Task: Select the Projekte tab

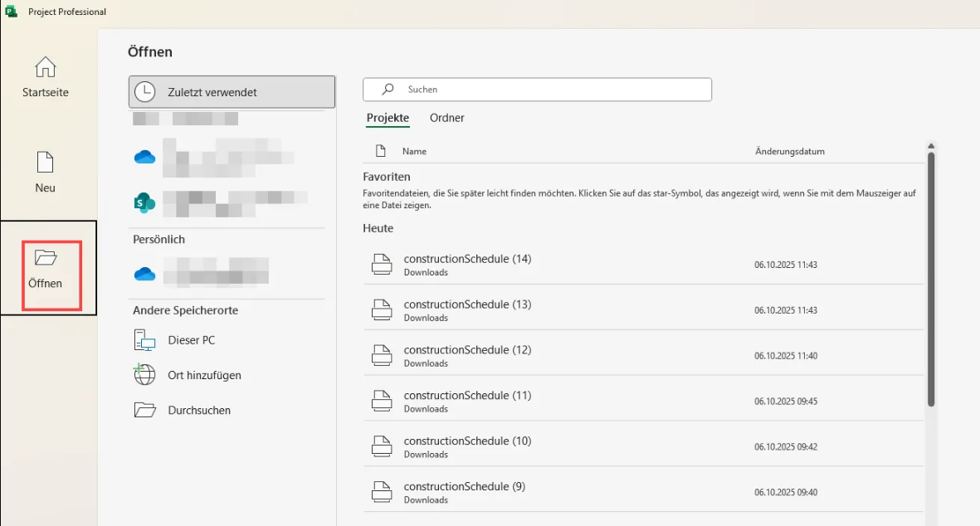Action: click(x=388, y=118)
